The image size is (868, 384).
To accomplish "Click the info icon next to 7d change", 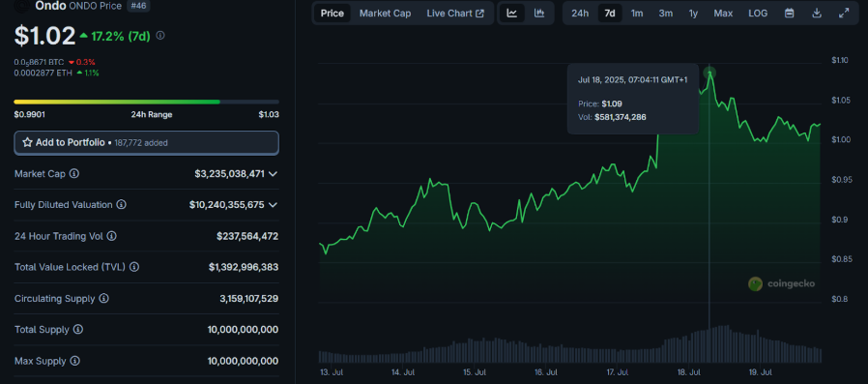I will coord(160,36).
